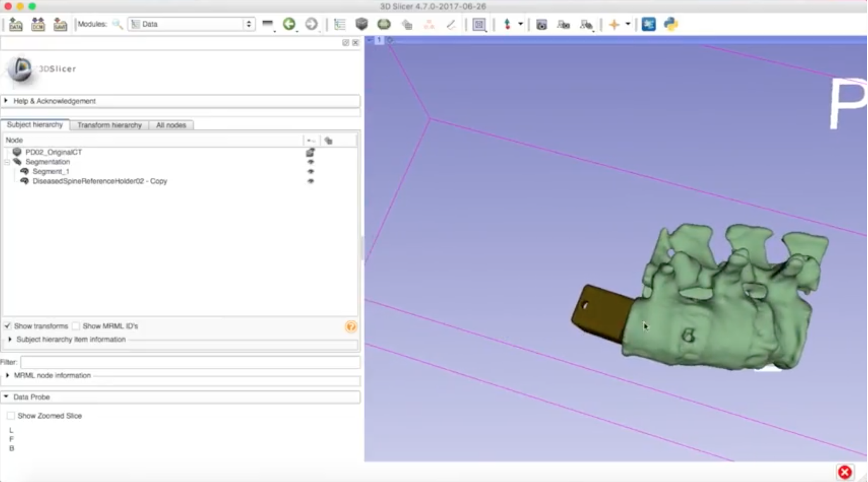Click the Load Data toolbar icon
868x482 pixels.
click(15, 24)
